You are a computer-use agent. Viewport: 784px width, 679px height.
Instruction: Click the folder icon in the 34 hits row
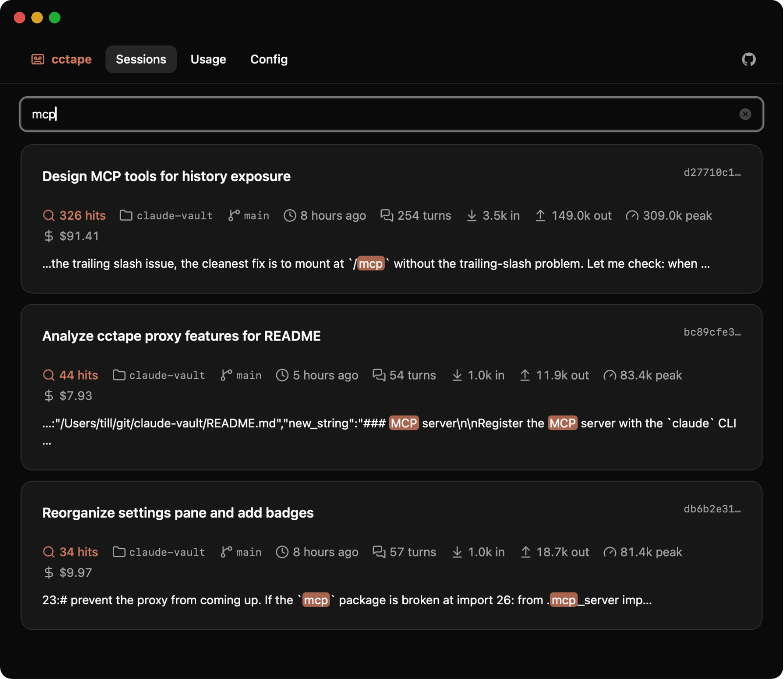click(119, 552)
